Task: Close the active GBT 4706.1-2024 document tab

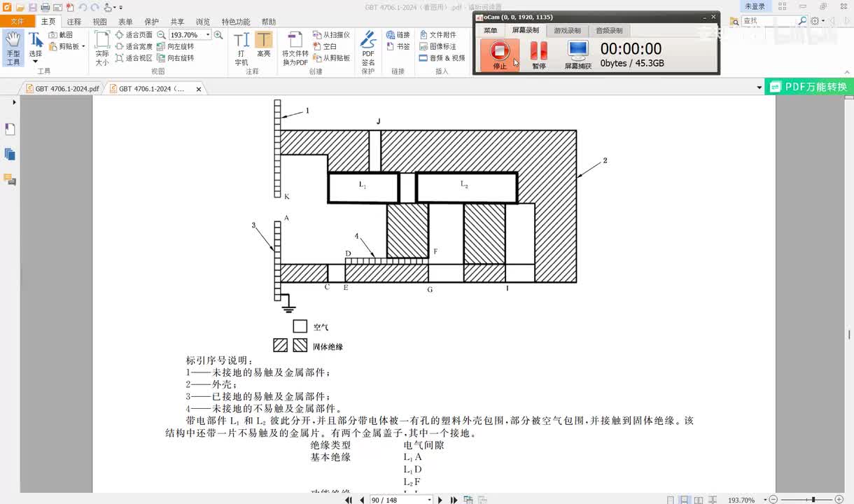Action: (199, 89)
